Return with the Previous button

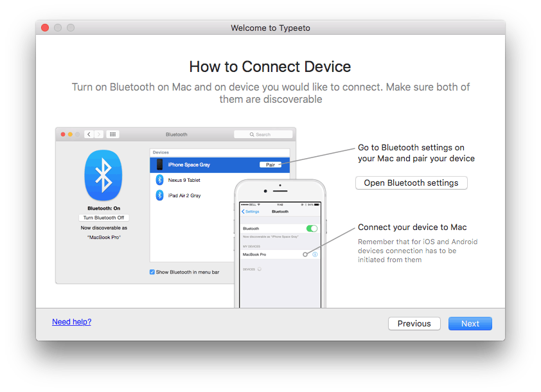pos(414,324)
